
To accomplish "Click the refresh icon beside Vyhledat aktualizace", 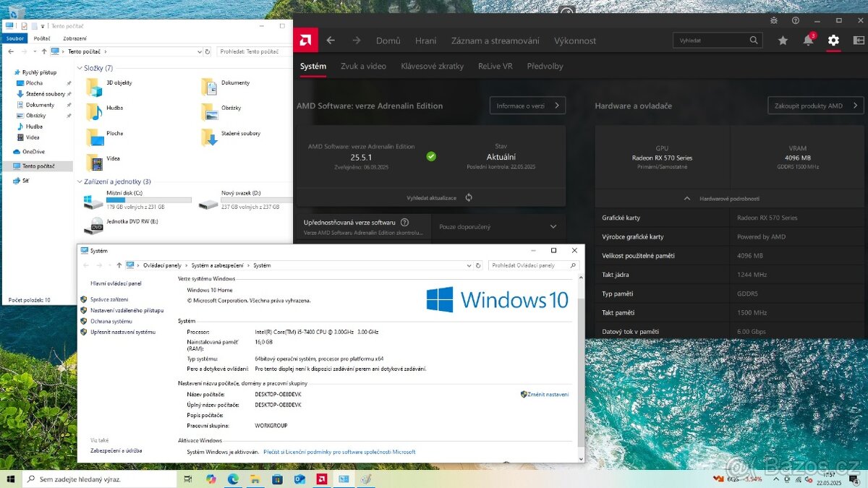I will click(x=469, y=197).
